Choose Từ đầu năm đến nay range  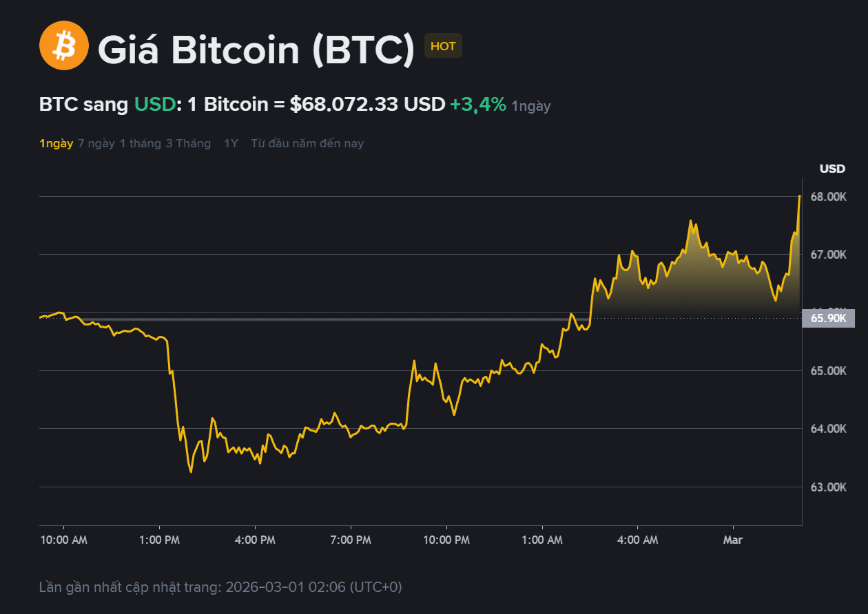pos(307,143)
